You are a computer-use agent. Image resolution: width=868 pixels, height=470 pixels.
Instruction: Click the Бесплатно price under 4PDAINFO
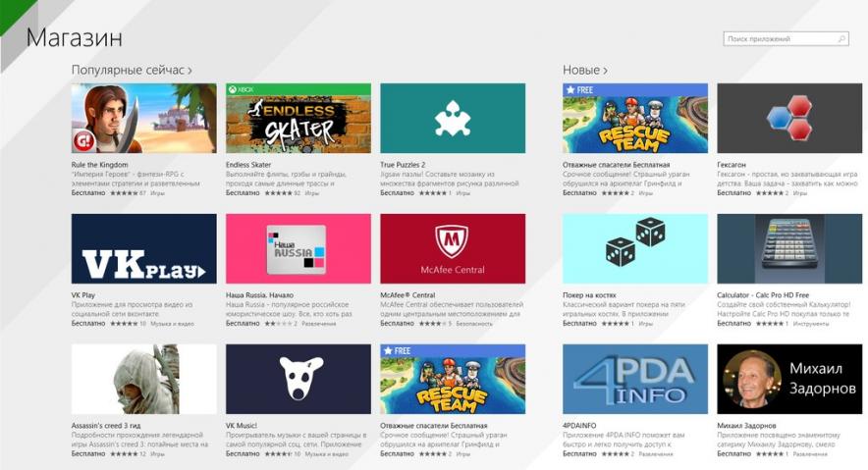coord(579,454)
